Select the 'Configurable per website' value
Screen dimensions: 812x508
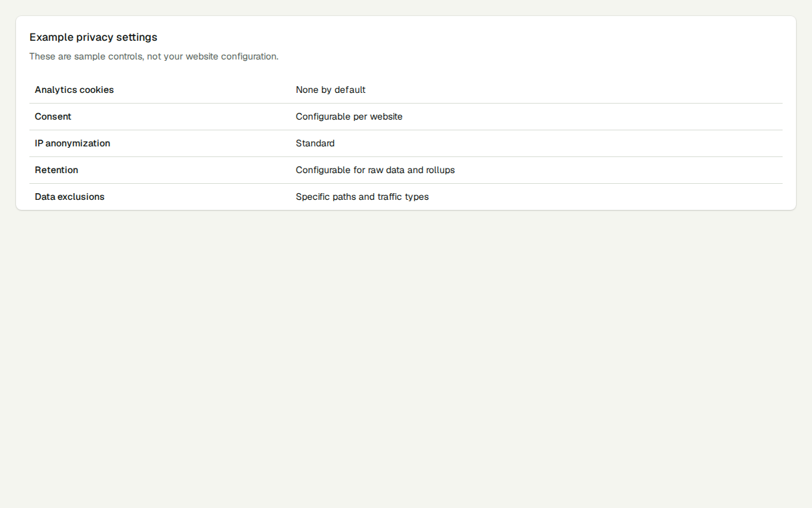pyautogui.click(x=349, y=116)
